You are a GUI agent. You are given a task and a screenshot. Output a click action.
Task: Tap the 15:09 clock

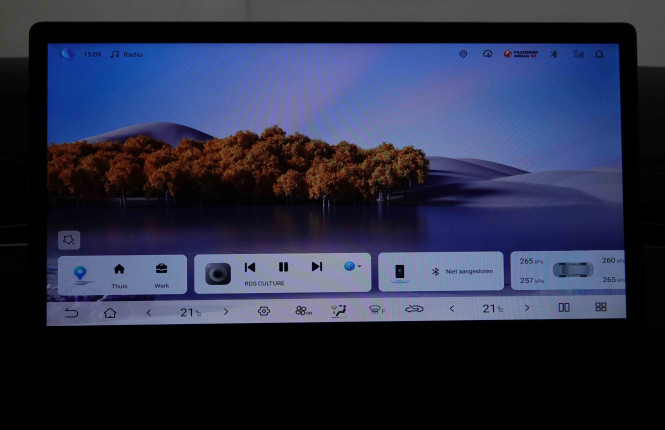point(92,54)
